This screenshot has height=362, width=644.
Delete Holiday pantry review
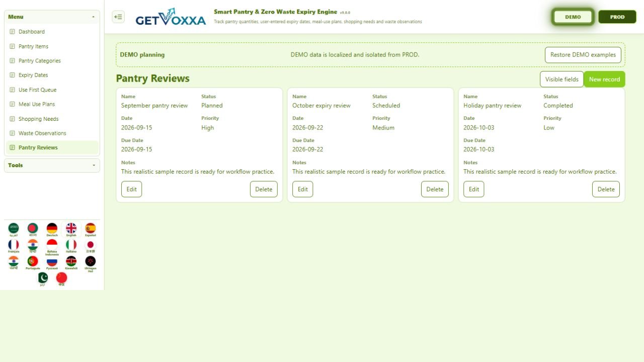click(606, 189)
